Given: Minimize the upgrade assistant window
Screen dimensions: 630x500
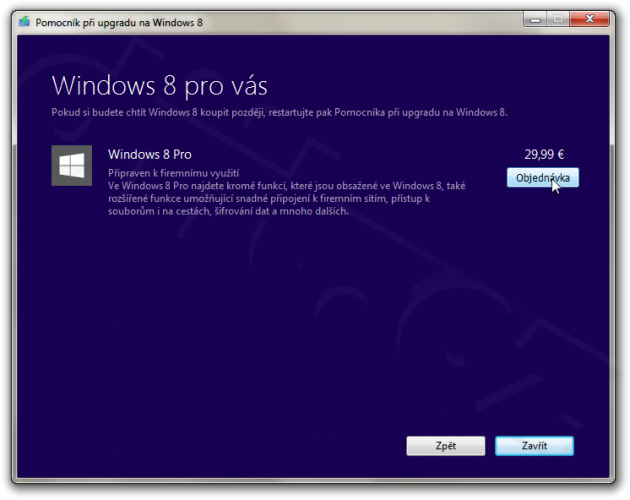Looking at the screenshot, I should 535,19.
